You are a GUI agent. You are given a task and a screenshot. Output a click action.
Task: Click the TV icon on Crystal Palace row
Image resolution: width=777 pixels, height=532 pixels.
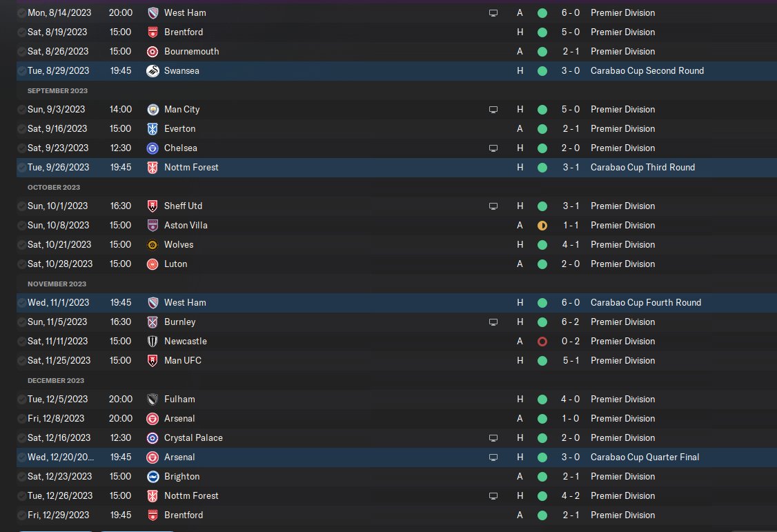(x=493, y=438)
